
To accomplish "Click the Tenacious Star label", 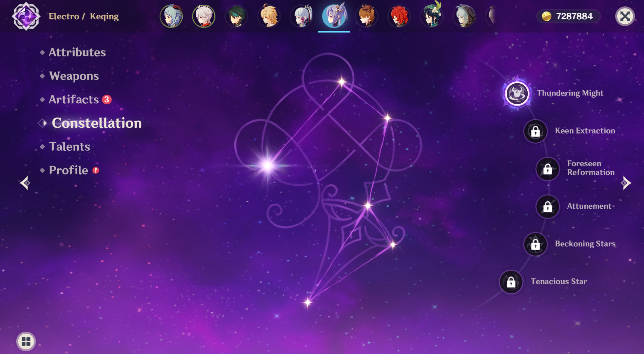I will (x=559, y=282).
